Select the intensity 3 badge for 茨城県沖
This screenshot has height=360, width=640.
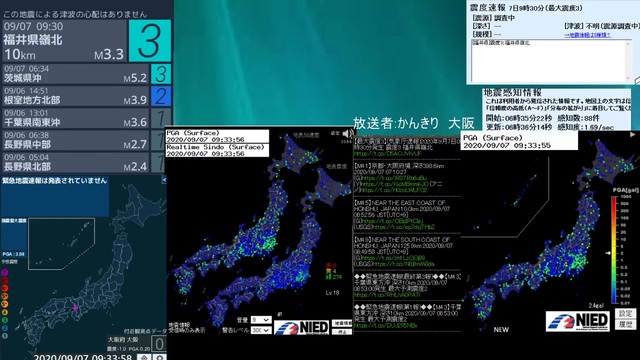pyautogui.click(x=161, y=74)
